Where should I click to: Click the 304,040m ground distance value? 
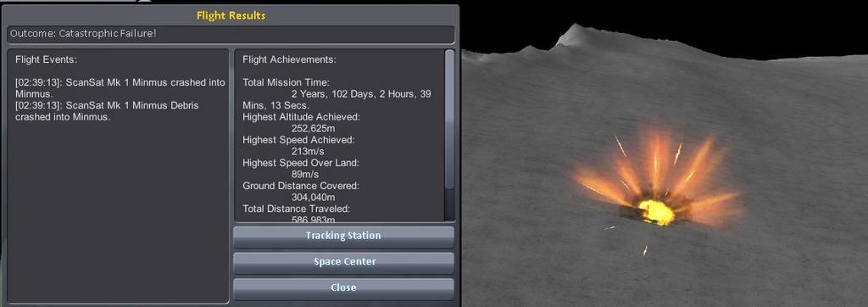[314, 197]
